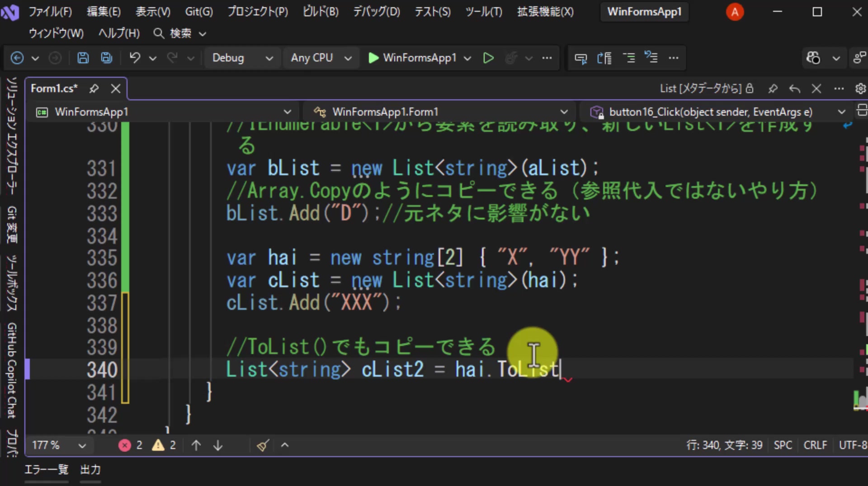This screenshot has width=868, height=486.
Task: Go to the next error with the down arrow
Action: click(218, 445)
